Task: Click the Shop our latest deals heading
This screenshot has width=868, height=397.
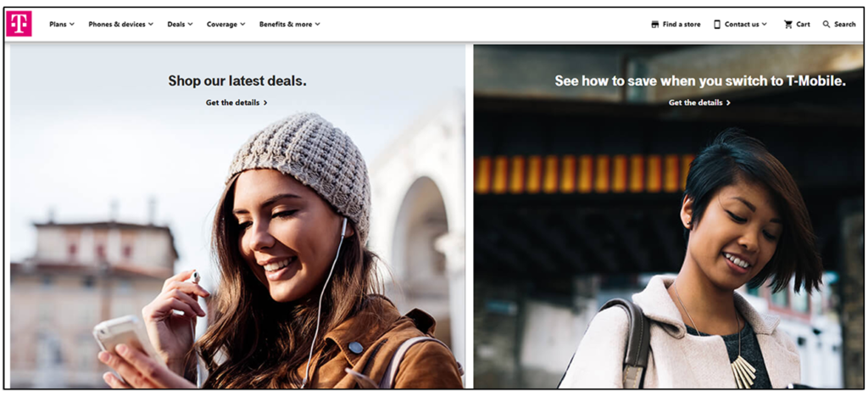Action: pyautogui.click(x=237, y=81)
